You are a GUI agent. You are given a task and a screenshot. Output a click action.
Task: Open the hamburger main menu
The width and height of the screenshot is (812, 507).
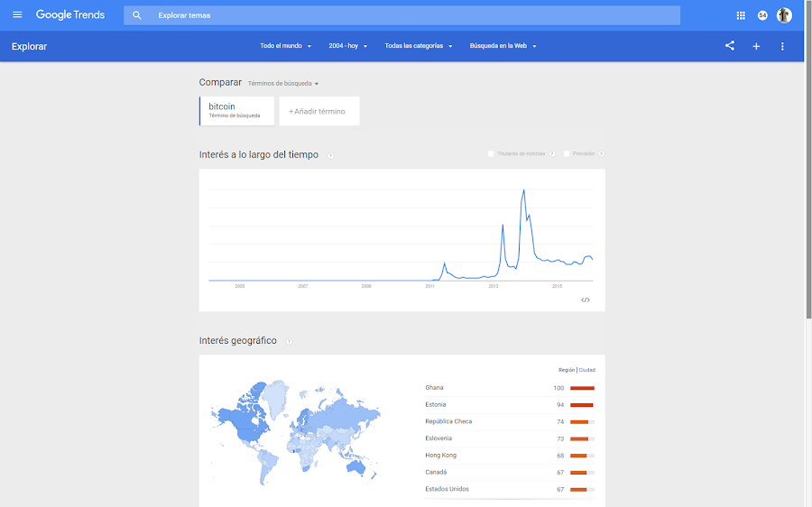(17, 14)
